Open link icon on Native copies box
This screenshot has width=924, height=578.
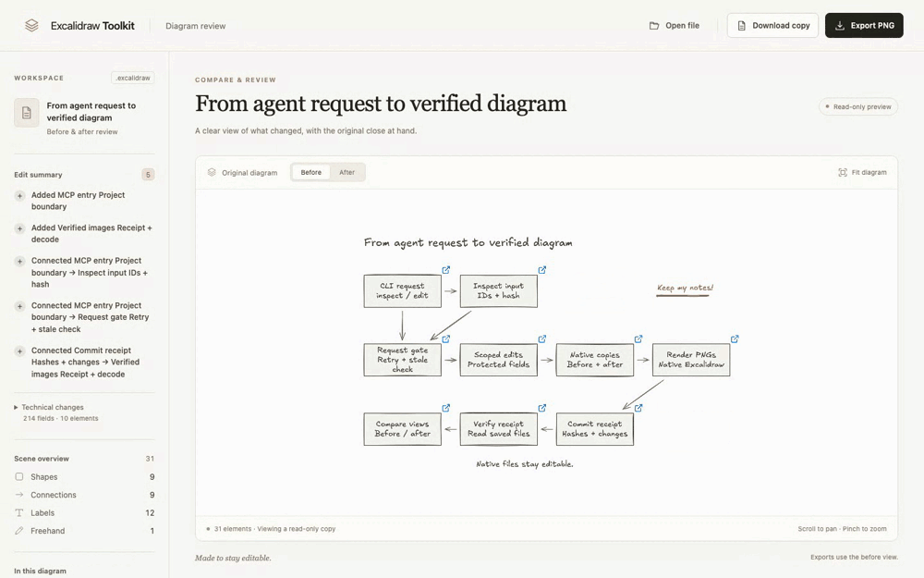[x=638, y=339]
